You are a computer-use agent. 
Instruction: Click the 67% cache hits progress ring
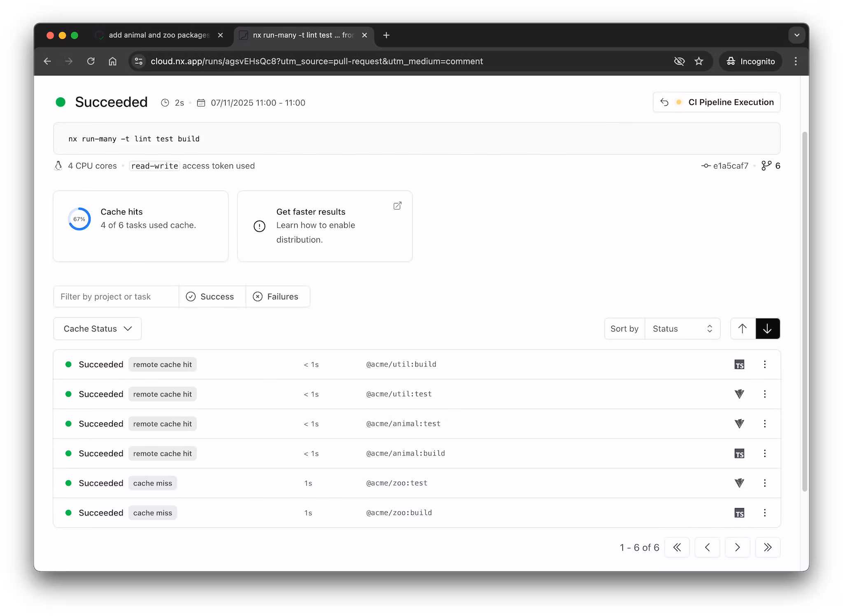79,219
